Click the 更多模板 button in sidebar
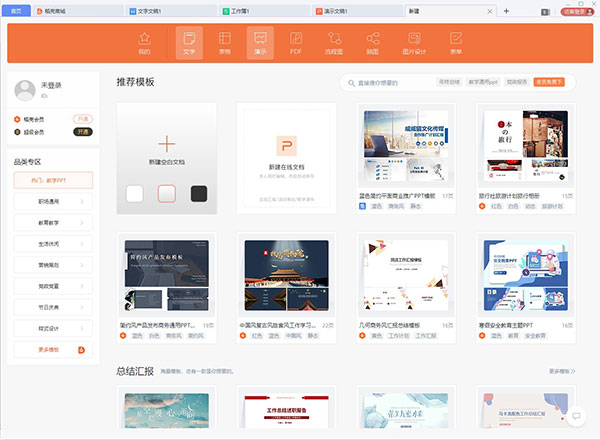Image resolution: width=600 pixels, height=440 pixels. [53, 350]
